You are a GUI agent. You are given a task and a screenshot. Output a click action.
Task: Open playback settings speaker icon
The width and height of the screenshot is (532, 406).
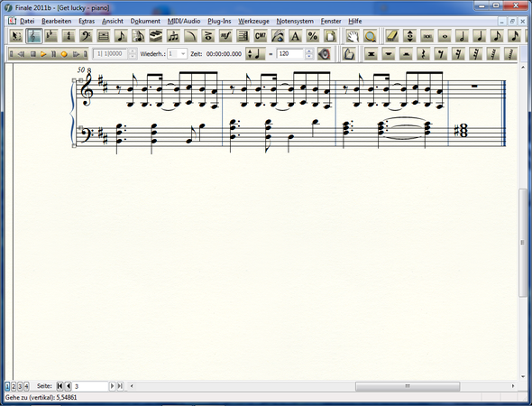click(325, 54)
